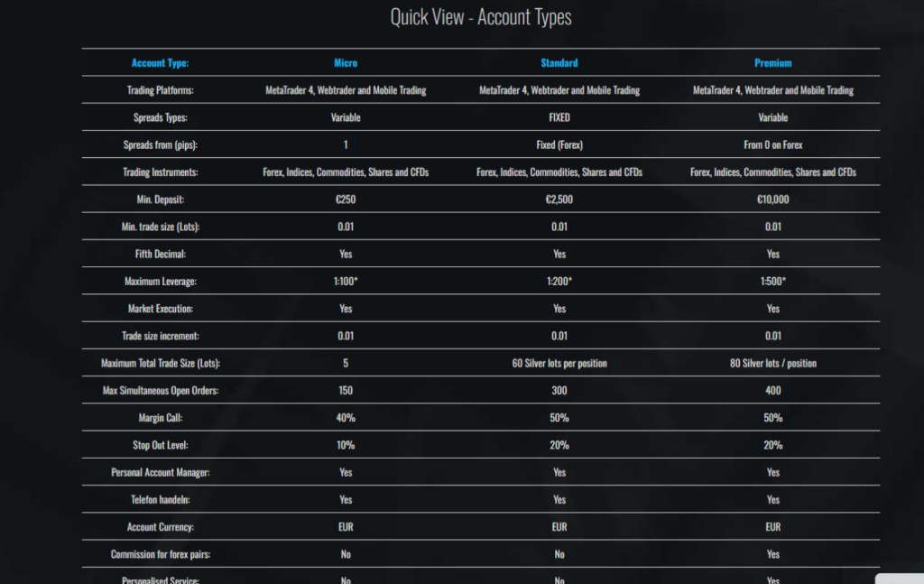
Task: Click "Yes" in the Commission for forex pairs row
Action: [773, 554]
